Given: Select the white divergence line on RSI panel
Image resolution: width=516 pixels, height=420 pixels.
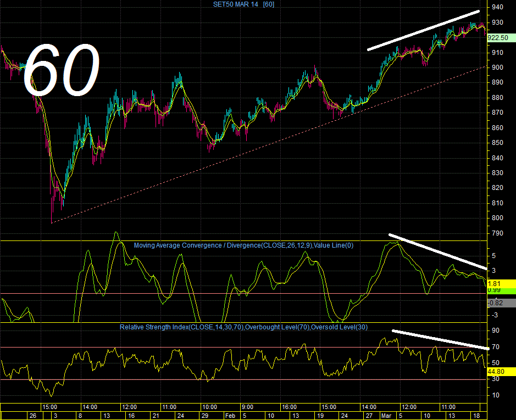Looking at the screenshot, I should [441, 339].
